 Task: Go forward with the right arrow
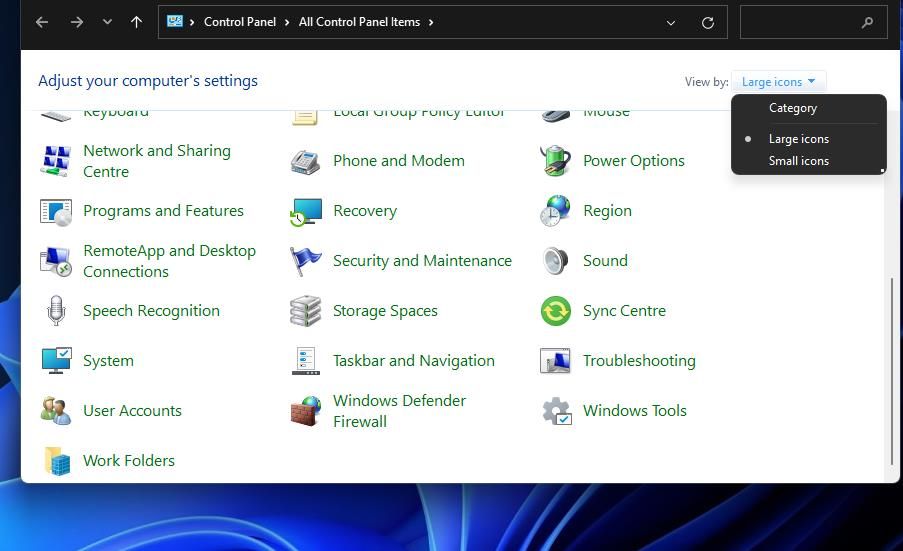tap(77, 22)
